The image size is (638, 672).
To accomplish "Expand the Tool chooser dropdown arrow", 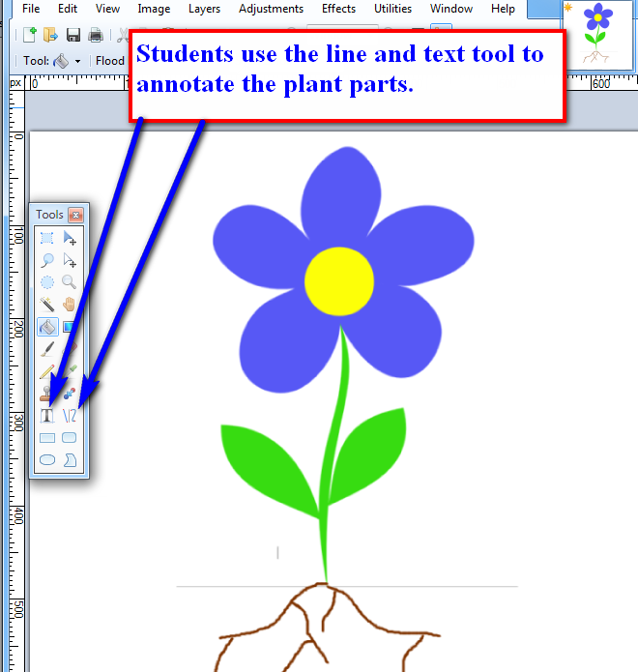I will (77, 61).
